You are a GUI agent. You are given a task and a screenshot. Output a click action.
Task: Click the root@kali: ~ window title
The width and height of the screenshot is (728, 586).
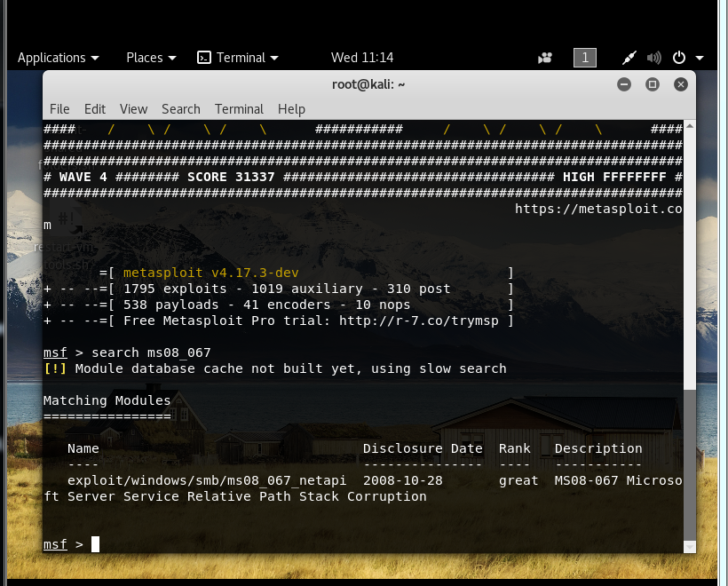pyautogui.click(x=368, y=84)
